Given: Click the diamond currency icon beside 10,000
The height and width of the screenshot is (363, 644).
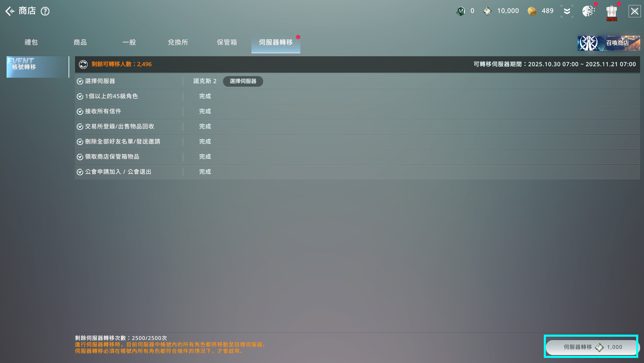Looking at the screenshot, I should pos(487,11).
